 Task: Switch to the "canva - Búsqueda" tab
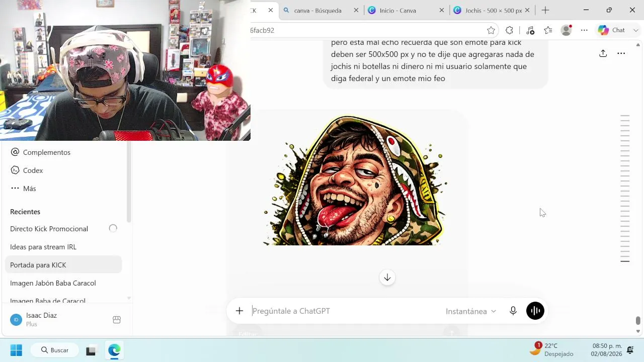coord(321,10)
